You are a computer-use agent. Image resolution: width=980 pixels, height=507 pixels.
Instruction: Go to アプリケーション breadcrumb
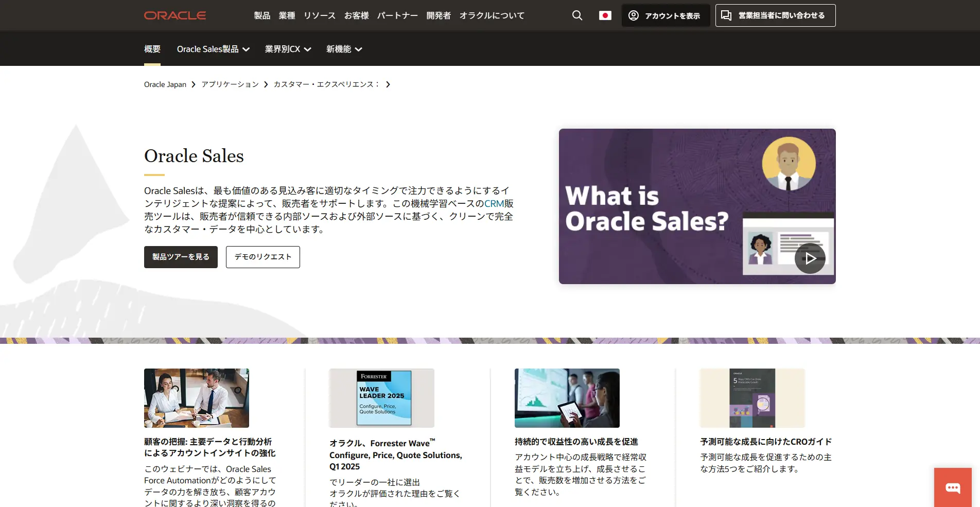coord(230,84)
